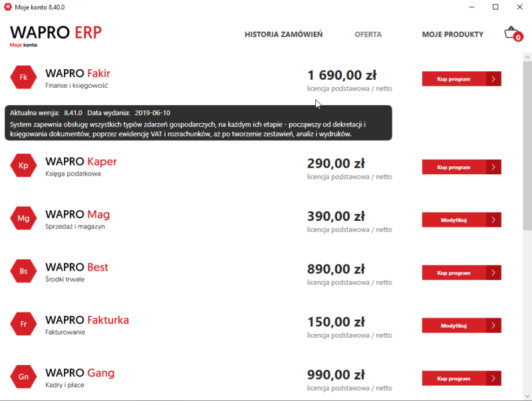Click the Fr icon next to WAPRO Fakturka

point(23,325)
